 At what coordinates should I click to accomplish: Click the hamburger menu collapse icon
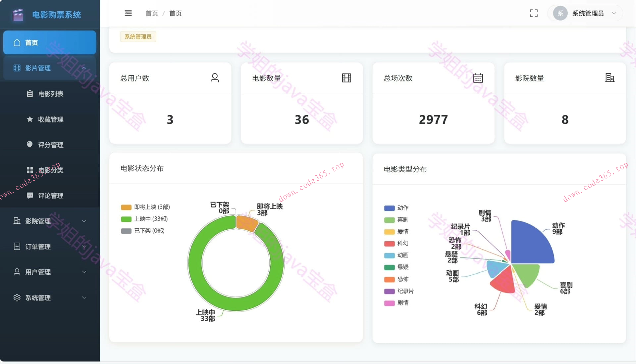pyautogui.click(x=128, y=13)
